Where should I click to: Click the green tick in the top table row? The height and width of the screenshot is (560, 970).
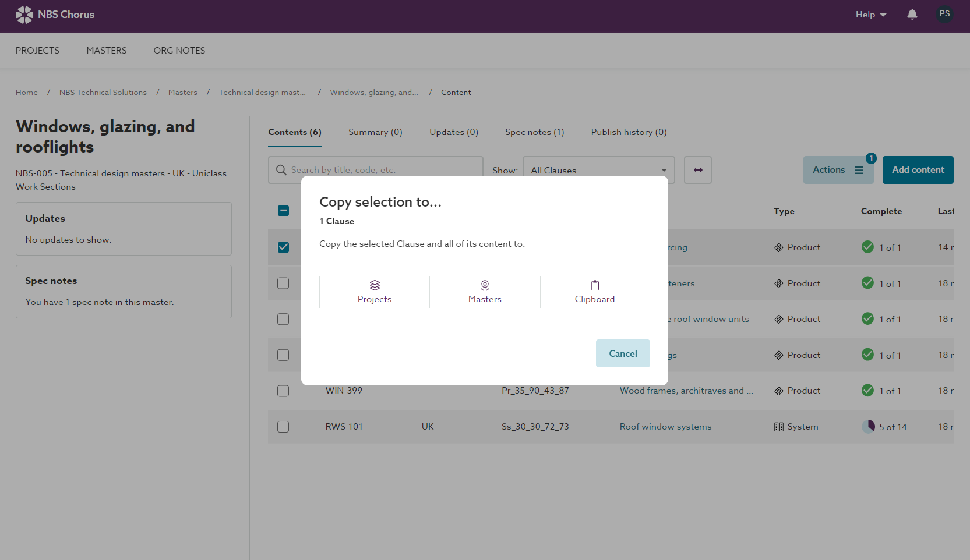(867, 247)
